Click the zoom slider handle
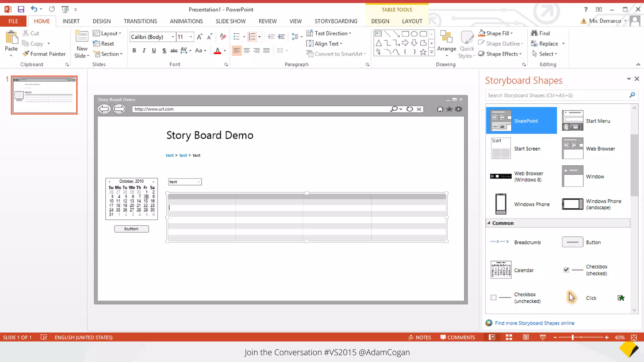 coord(573,337)
